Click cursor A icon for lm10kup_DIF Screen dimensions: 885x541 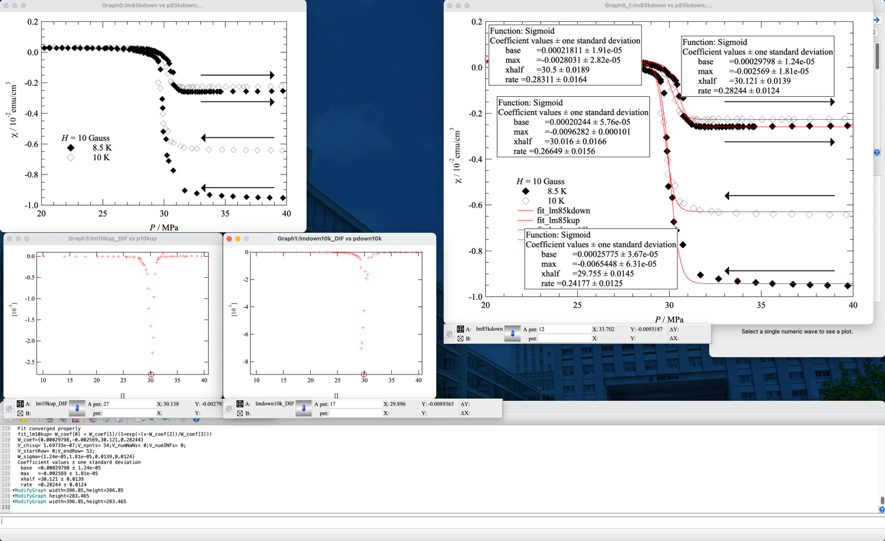coord(20,404)
